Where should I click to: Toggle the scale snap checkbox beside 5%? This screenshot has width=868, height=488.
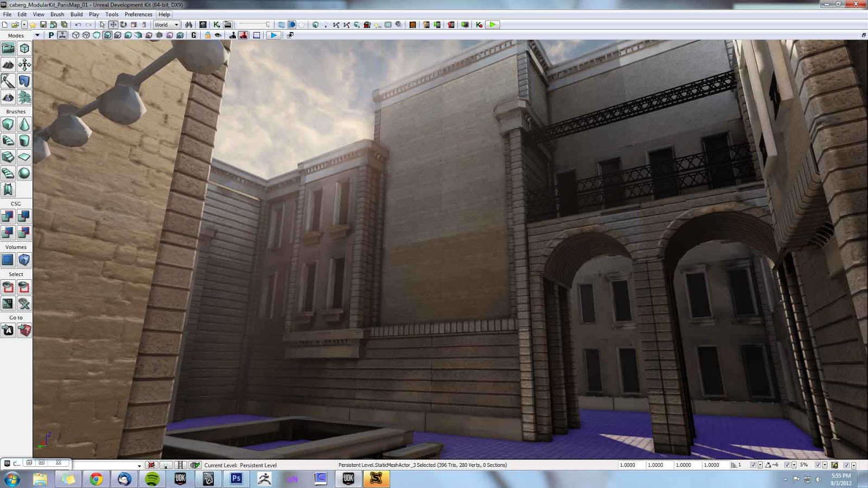click(818, 465)
